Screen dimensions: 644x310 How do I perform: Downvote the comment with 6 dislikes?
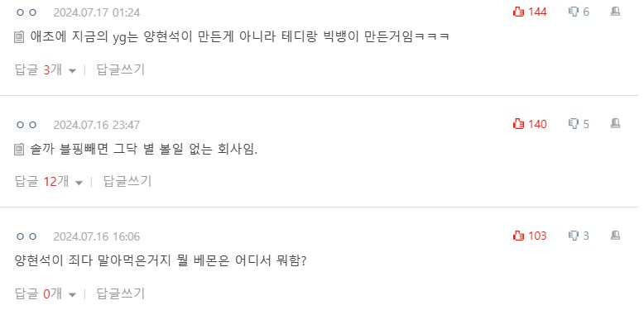(579, 12)
